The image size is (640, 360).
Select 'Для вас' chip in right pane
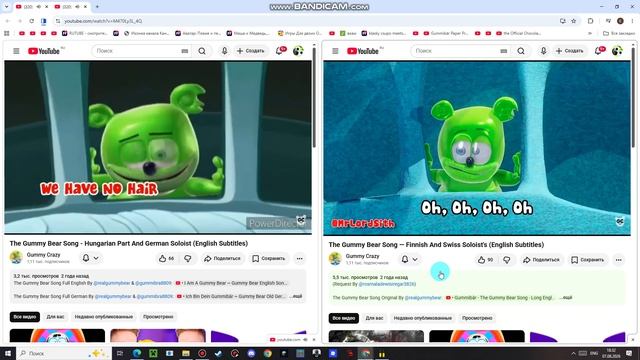[x=374, y=318]
